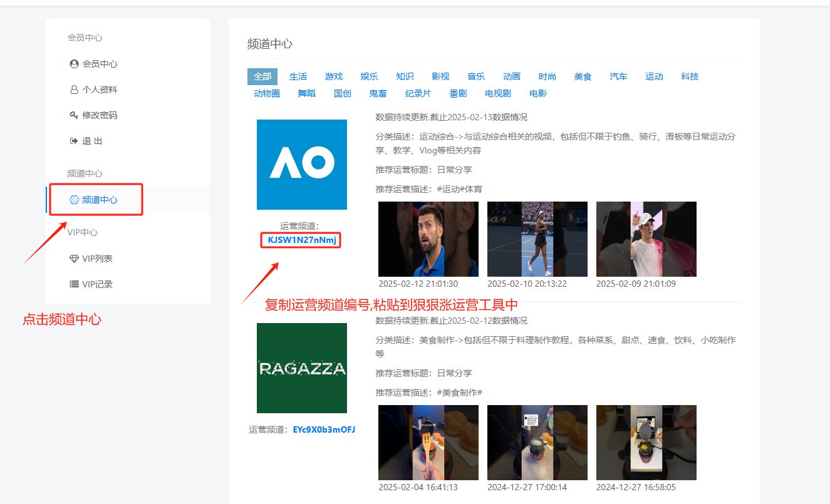The width and height of the screenshot is (830, 504).
Task: Click the 频道中心 page heading
Action: click(x=270, y=44)
